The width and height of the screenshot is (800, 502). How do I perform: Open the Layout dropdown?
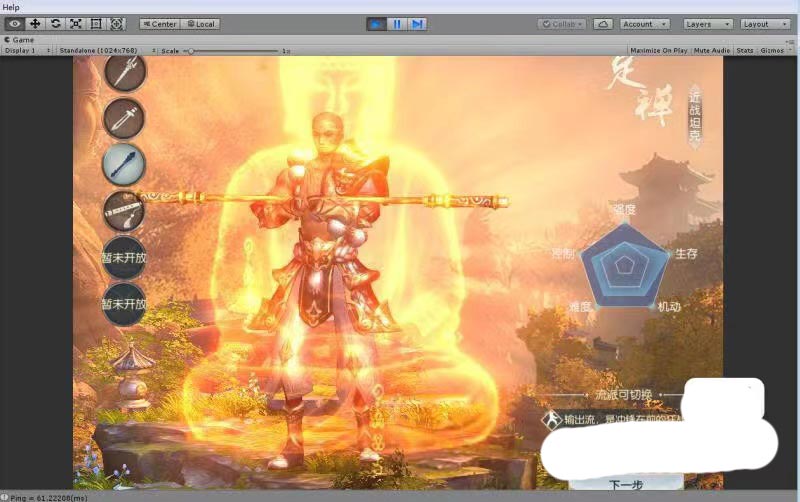[x=765, y=24]
